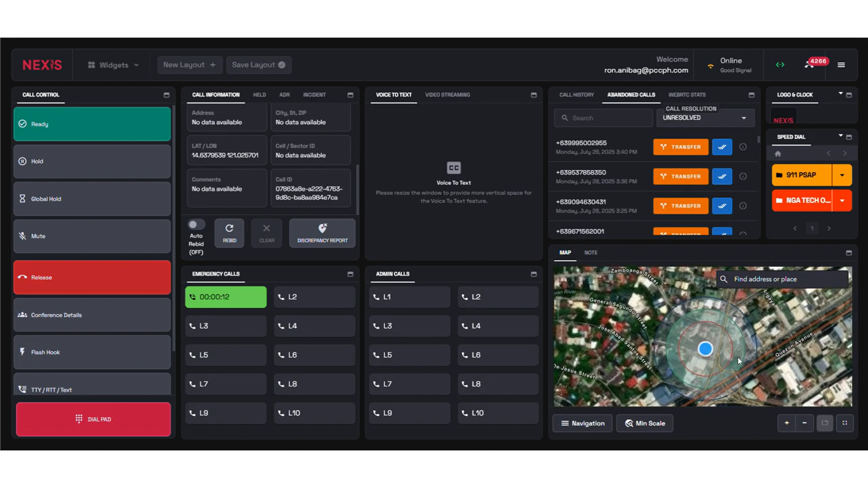
Task: Switch to the HELD tab
Action: [x=259, y=95]
